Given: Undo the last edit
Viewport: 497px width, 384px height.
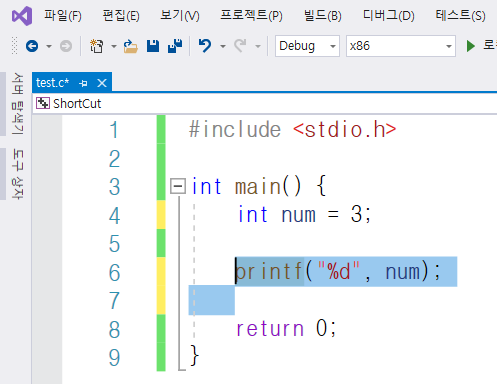Looking at the screenshot, I should tap(205, 46).
